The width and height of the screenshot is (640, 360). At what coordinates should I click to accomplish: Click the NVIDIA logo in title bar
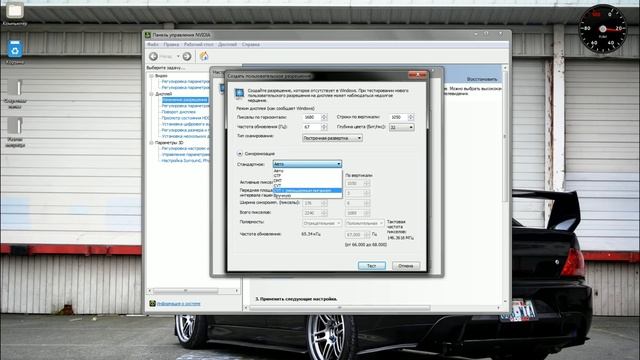pos(148,35)
